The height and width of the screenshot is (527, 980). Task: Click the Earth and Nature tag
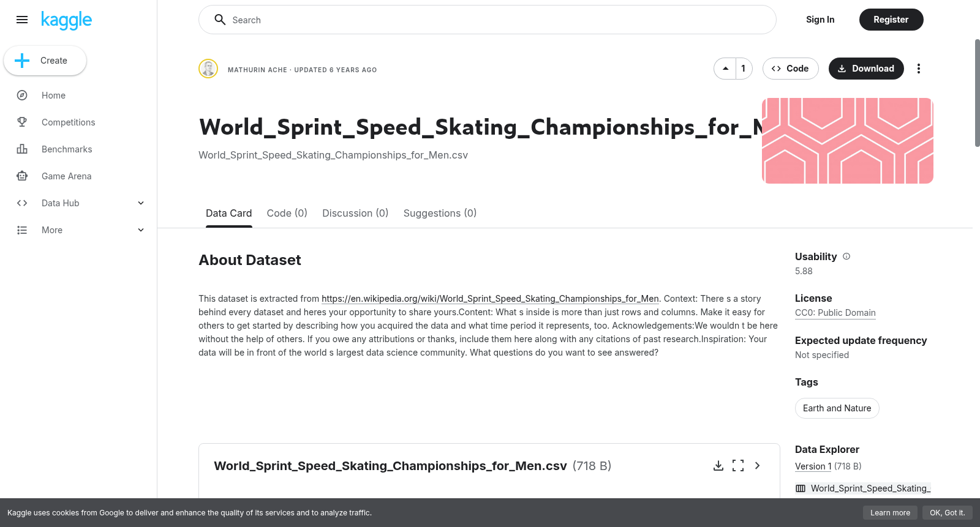point(837,408)
